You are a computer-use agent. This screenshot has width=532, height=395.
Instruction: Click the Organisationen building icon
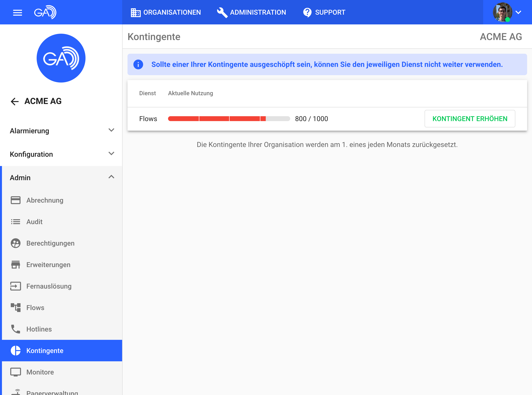pos(136,12)
